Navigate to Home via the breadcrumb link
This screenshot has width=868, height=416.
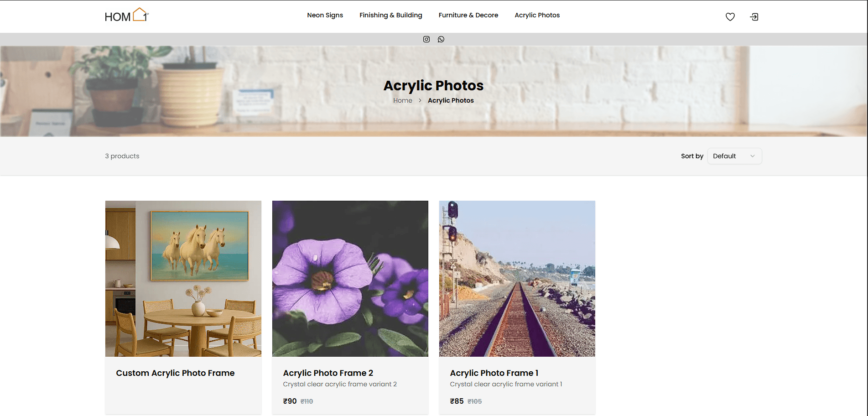402,100
